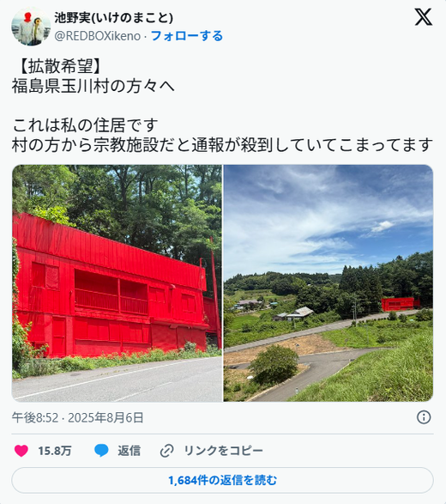Read the 1,684件の返信を読む replies button
This screenshot has width=446, height=504.
tap(222, 480)
